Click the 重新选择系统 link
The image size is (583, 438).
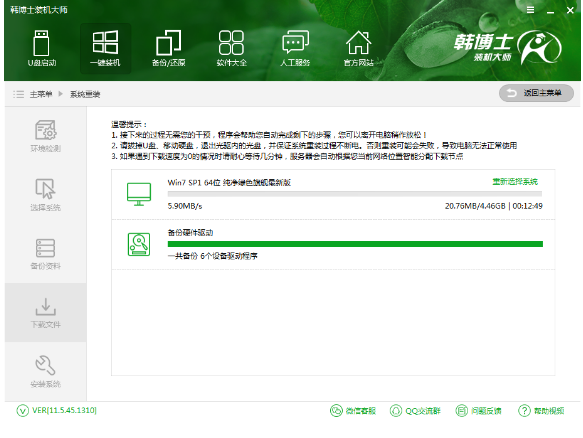click(515, 181)
